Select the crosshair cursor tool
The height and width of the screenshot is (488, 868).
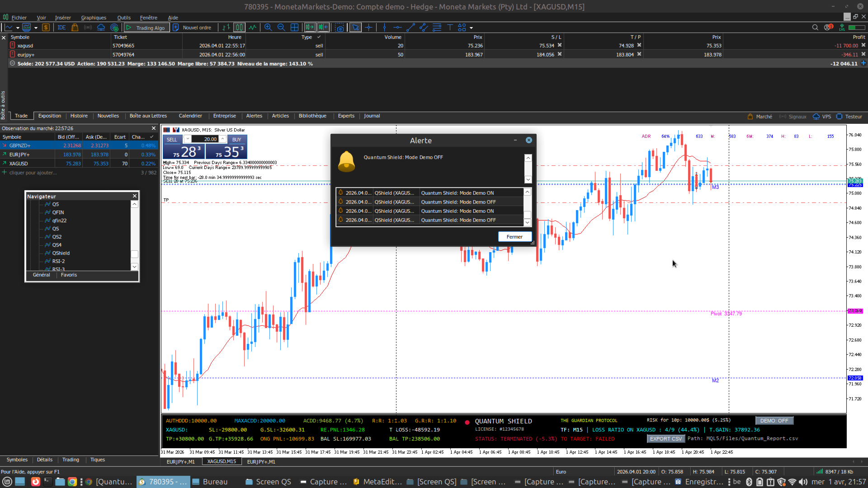point(369,28)
